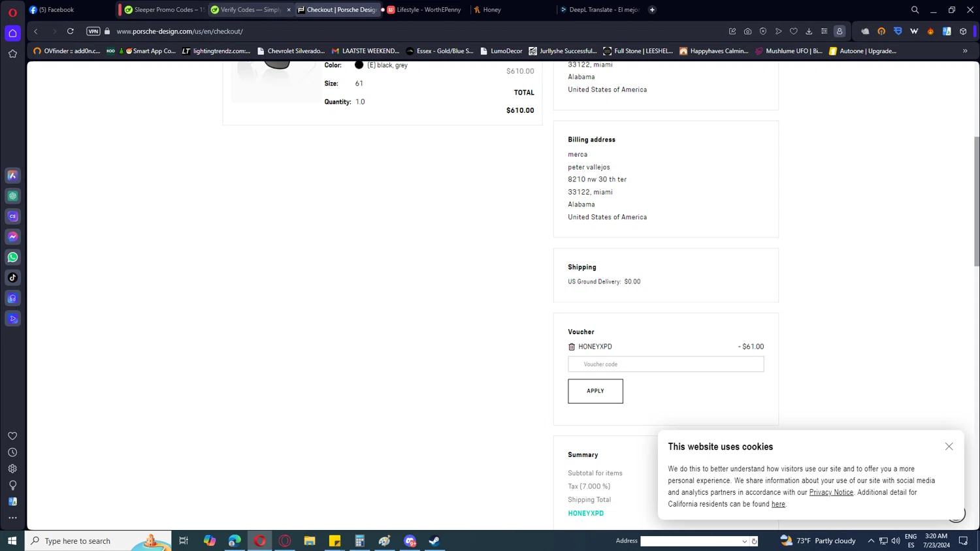The width and height of the screenshot is (980, 551).
Task: Close the cookies notice
Action: point(949,447)
